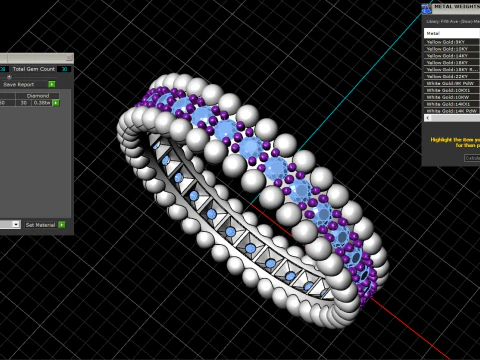
Task: Click the Set Material button label
Action: click(x=40, y=225)
